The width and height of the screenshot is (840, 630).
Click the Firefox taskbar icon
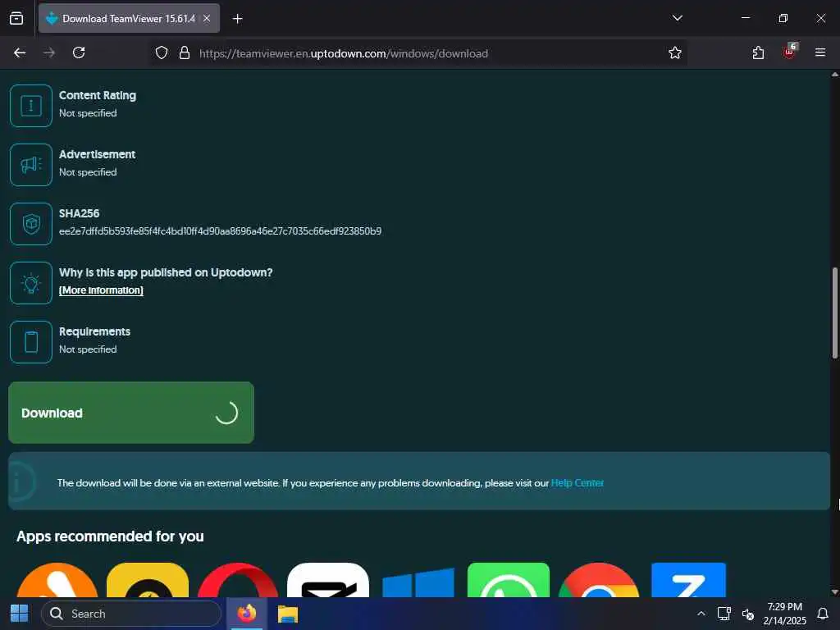(247, 614)
